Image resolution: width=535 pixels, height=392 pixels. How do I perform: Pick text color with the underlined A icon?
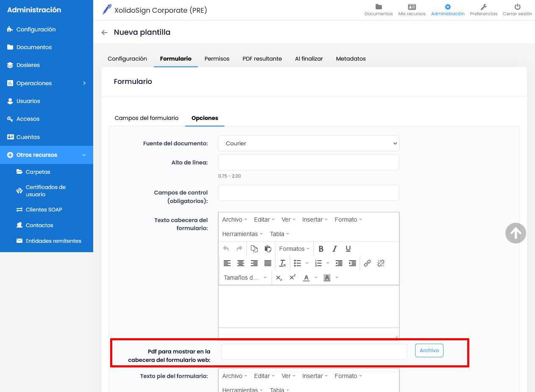pos(306,278)
